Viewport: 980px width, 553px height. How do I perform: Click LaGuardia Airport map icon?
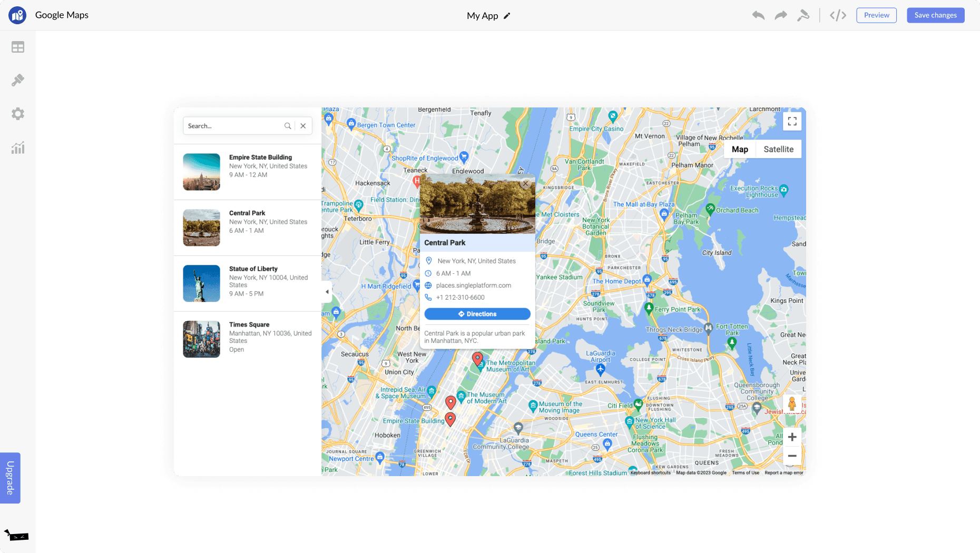coord(600,369)
